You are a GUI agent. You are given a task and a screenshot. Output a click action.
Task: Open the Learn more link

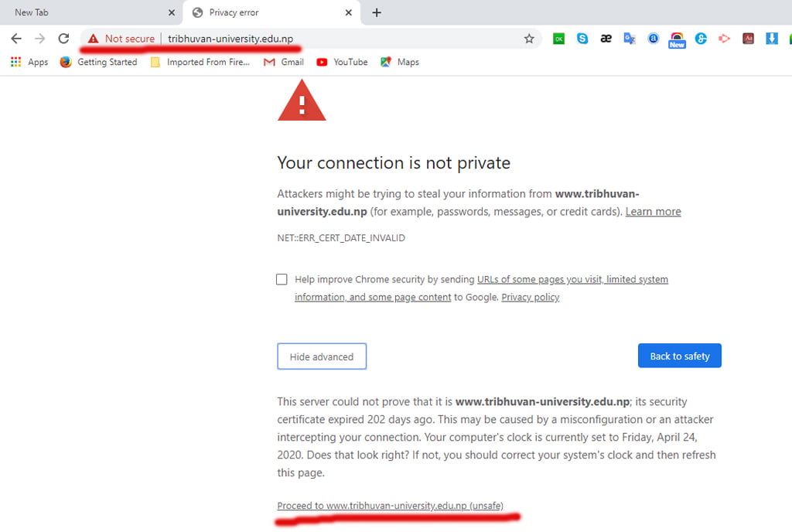click(653, 211)
